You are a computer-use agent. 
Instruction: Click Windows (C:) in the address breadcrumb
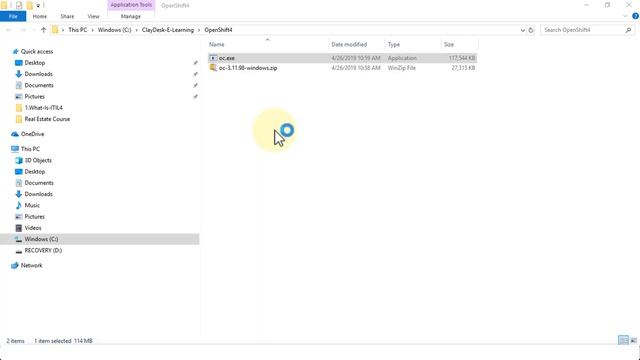click(x=114, y=30)
